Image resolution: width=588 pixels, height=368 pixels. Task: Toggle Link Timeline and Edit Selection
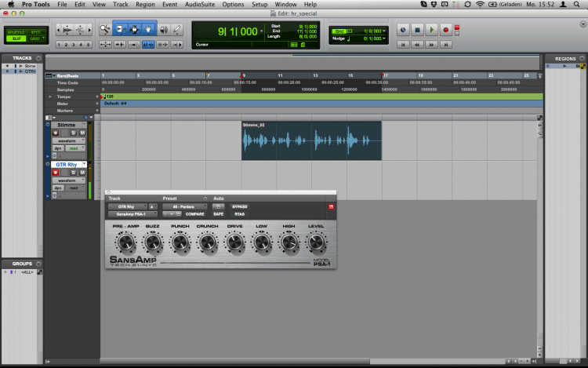(148, 45)
